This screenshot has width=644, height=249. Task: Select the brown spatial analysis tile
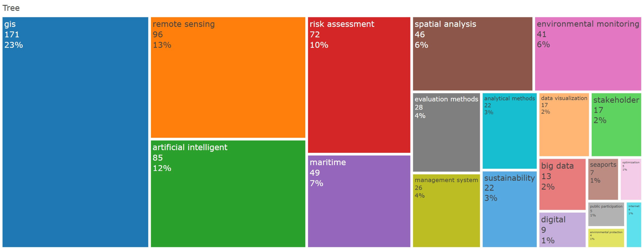tap(472, 54)
